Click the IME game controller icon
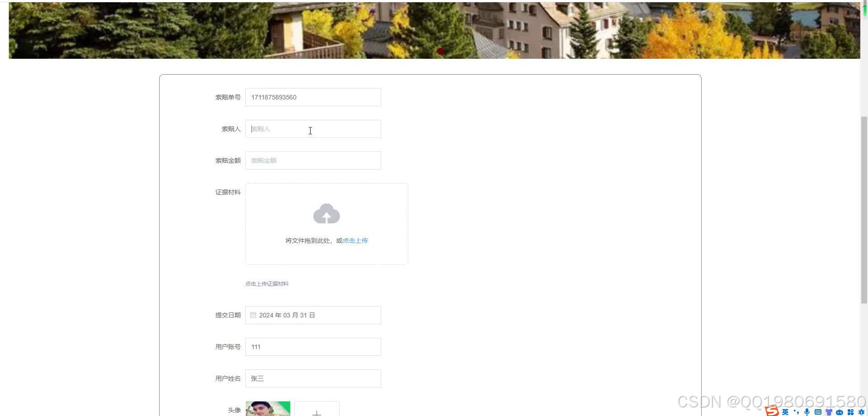Image resolution: width=868 pixels, height=416 pixels. 840,412
